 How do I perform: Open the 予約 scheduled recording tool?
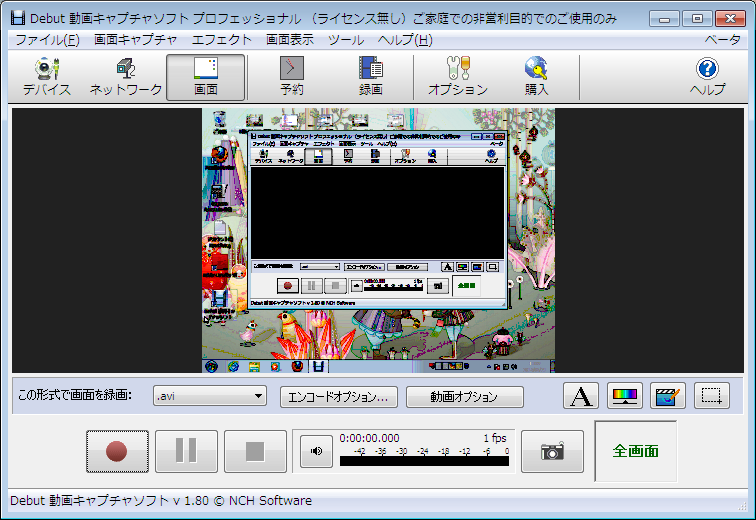click(292, 77)
